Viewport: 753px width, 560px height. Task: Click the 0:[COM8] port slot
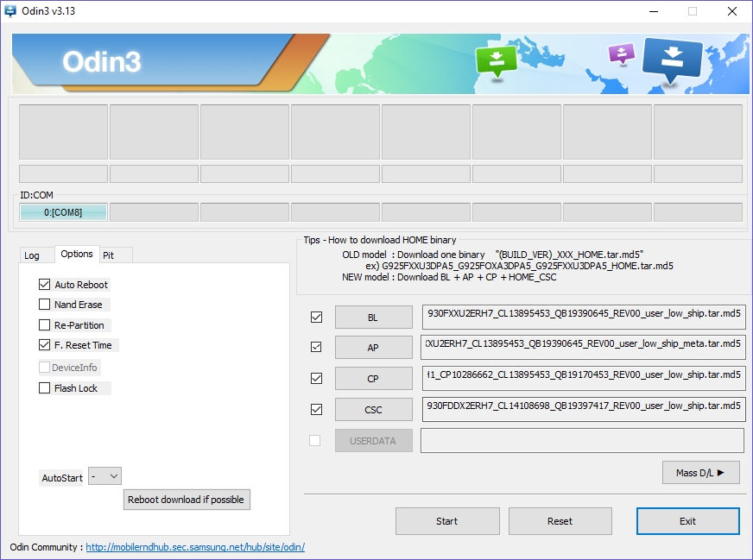pos(63,212)
